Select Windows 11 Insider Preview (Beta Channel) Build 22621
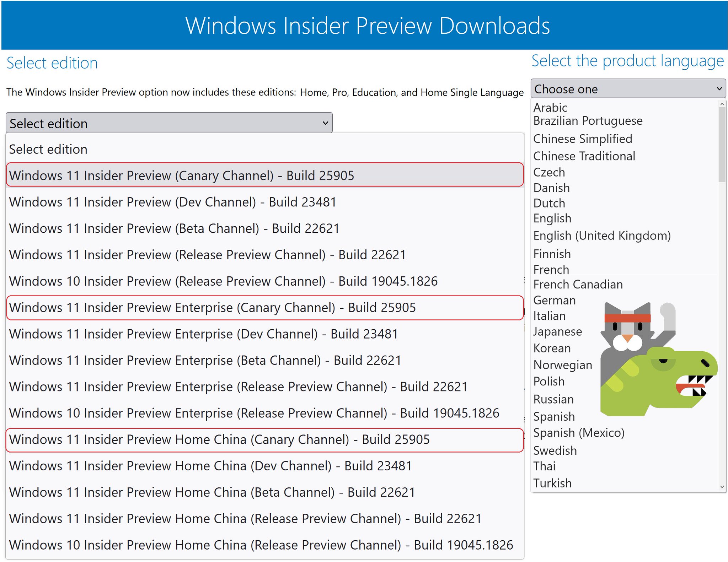Viewport: 728px width, 562px height. pos(265,228)
